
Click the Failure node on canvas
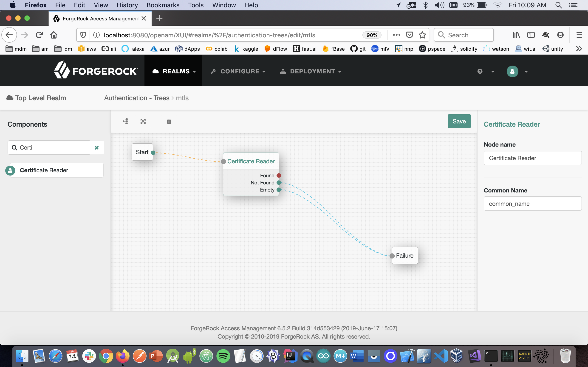click(x=404, y=255)
